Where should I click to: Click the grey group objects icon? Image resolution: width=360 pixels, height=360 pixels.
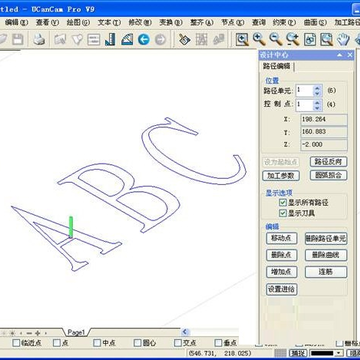[218, 40]
